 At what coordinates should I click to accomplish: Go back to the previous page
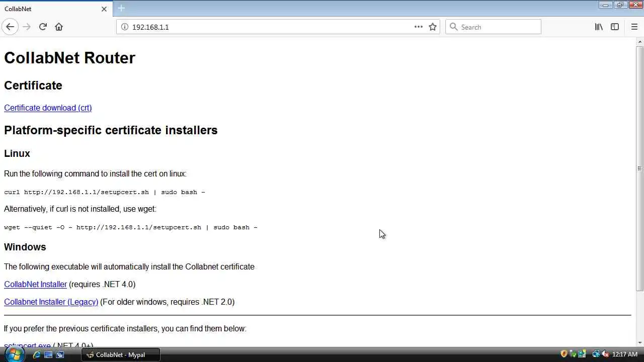10,27
